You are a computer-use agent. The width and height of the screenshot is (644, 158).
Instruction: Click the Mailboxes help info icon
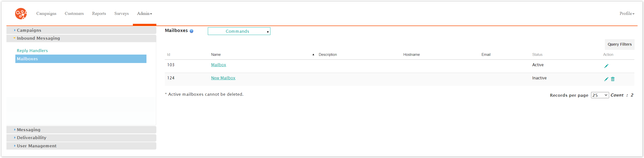click(191, 31)
